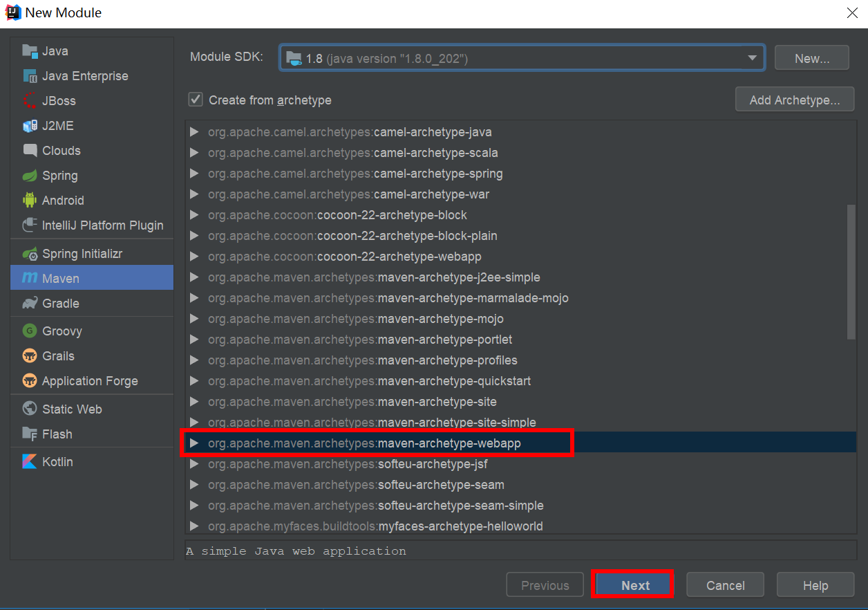Click the Kotlin K icon
This screenshot has height=610, width=868.
30,462
